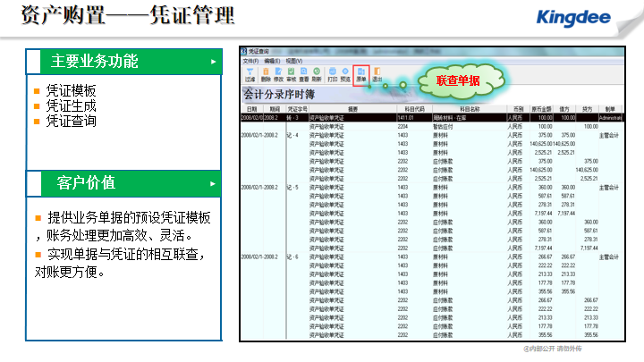
Task: Click the 币别 column header
Action: pos(519,109)
